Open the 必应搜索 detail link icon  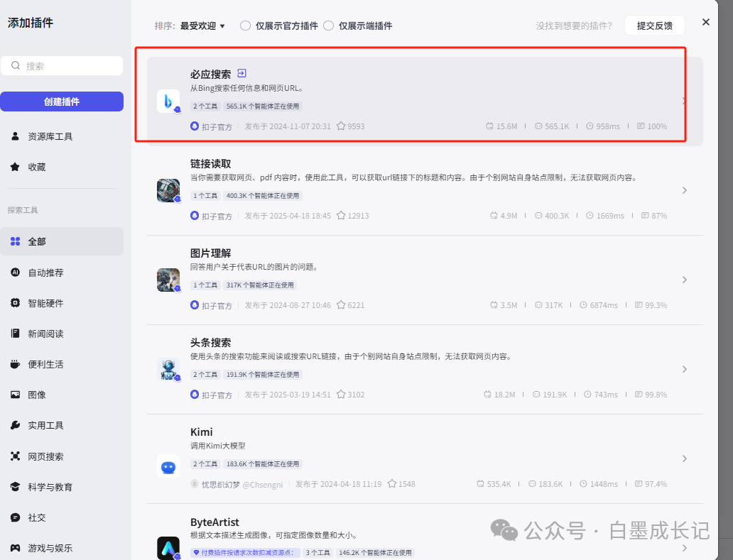[241, 73]
